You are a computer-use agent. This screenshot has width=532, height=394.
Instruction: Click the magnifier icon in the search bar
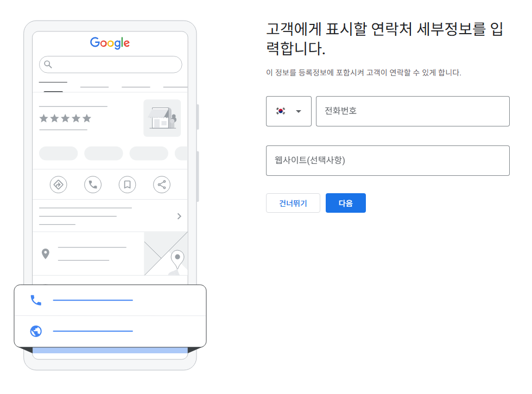[x=48, y=65]
